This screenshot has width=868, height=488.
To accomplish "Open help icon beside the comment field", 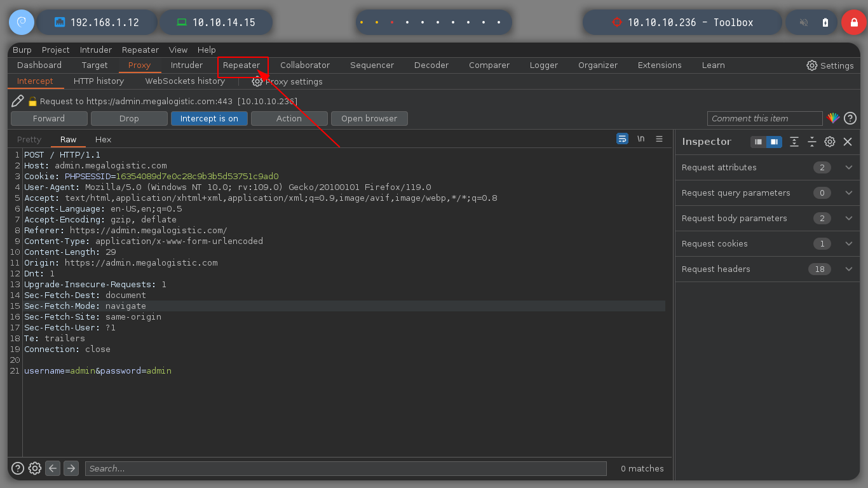I will 850,118.
